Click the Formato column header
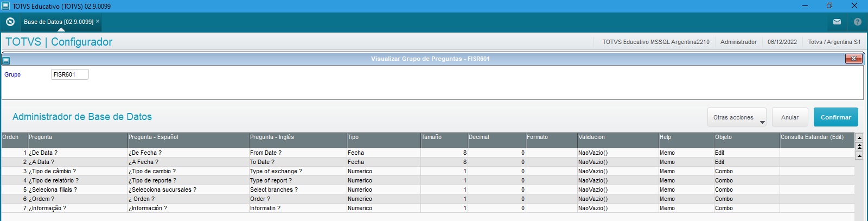The width and height of the screenshot is (868, 221). [x=552, y=140]
